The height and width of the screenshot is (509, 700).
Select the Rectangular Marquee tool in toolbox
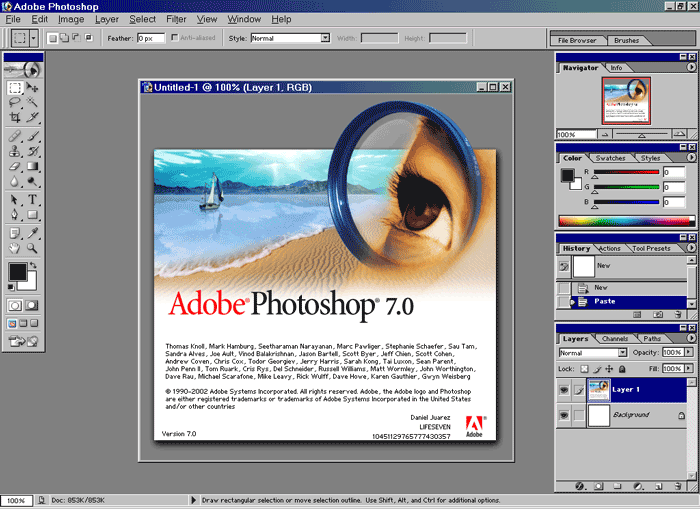point(14,87)
